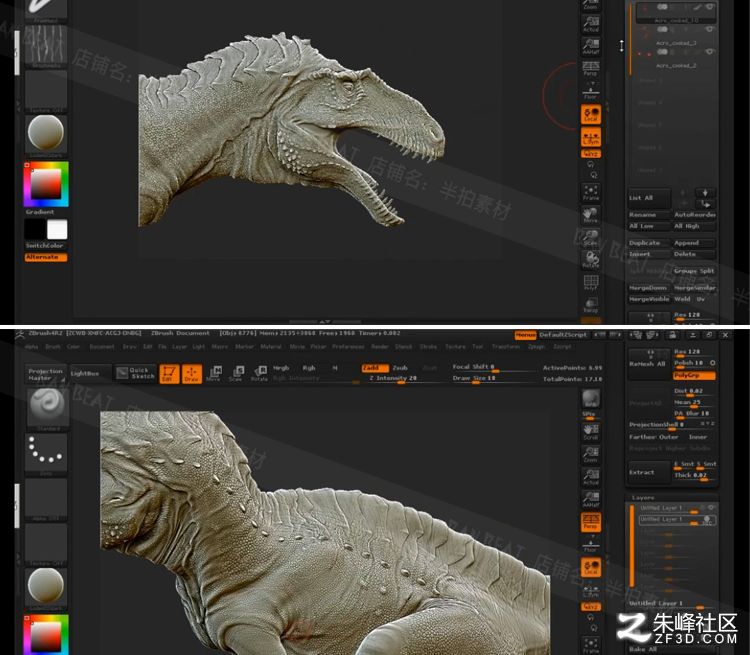
Task: Open texture picker in bottom screenshot
Action: coord(46,544)
